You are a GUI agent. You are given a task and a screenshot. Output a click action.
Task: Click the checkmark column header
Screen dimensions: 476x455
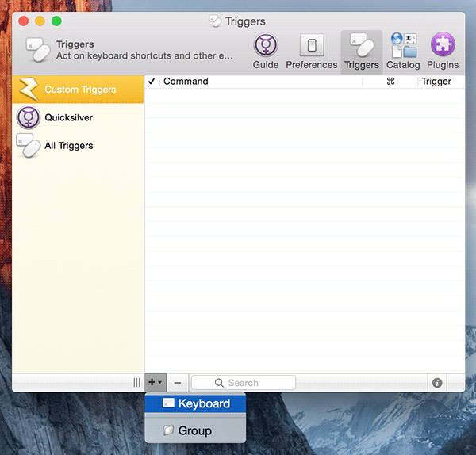(x=152, y=82)
